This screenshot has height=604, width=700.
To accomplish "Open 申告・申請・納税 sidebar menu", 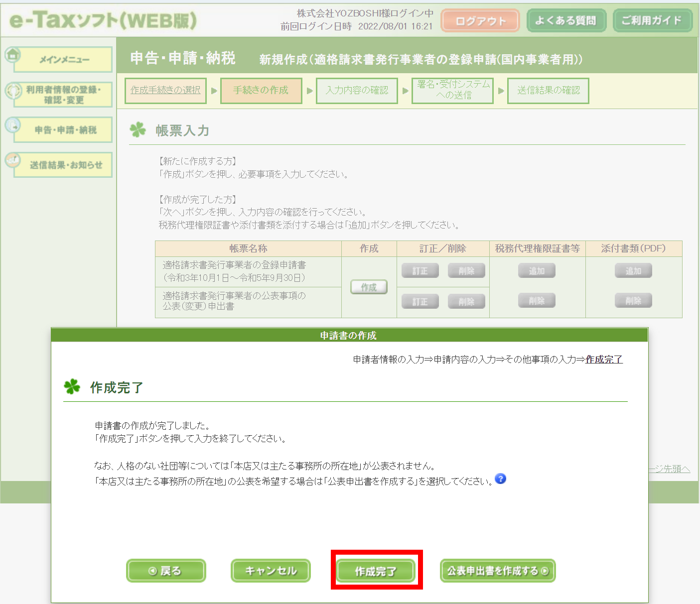I will [63, 130].
